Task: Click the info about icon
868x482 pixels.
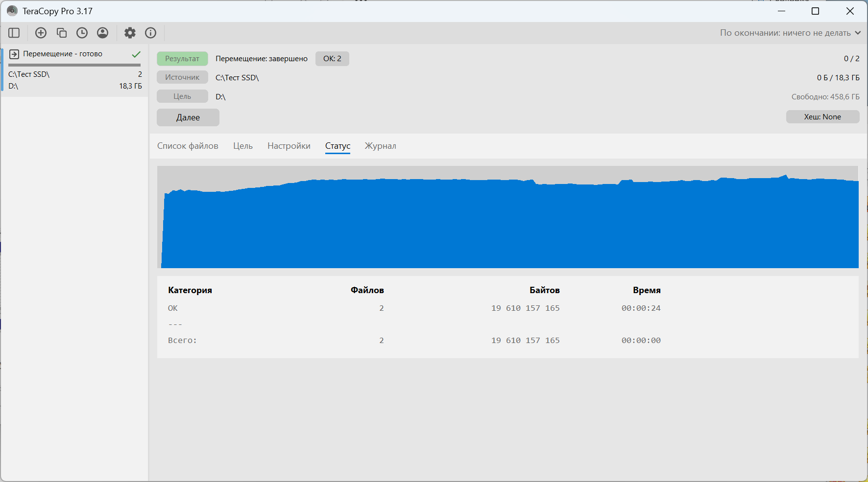Action: 151,33
